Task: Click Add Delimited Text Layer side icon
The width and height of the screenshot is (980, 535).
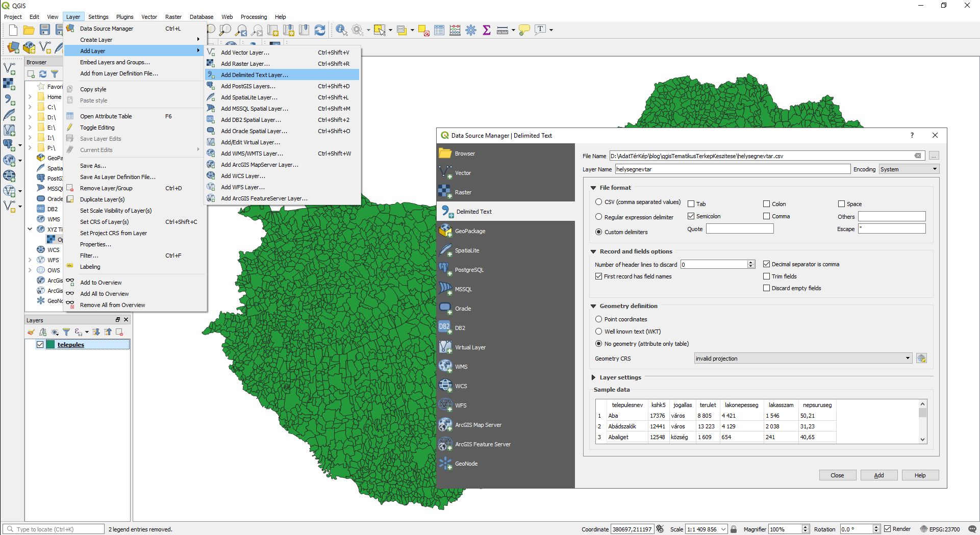Action: coord(9,99)
